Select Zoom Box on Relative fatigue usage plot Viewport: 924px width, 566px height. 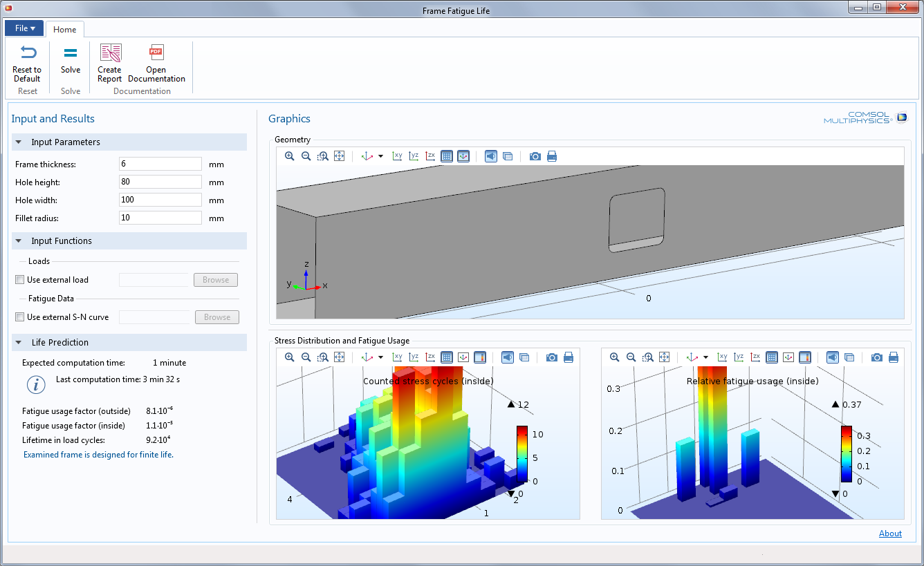click(648, 357)
